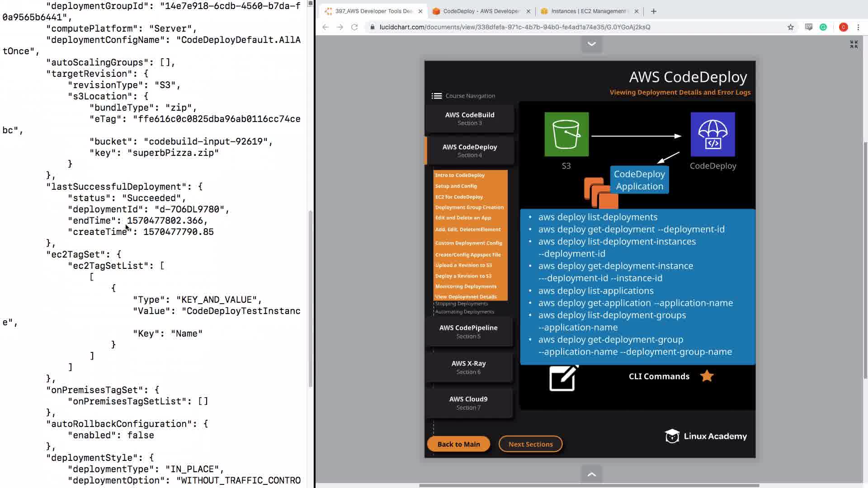This screenshot has width=868, height=488.
Task: Click the exit fullscreen arrows icon
Action: [x=854, y=44]
